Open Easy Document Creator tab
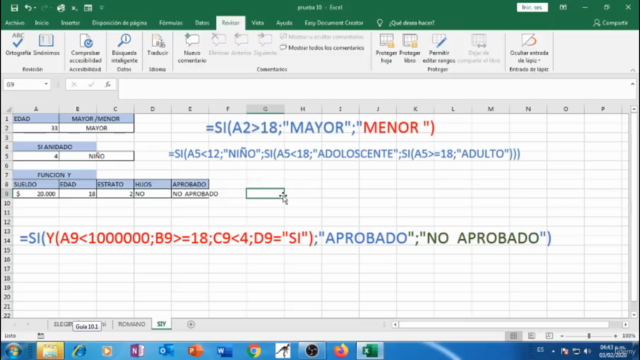This screenshot has height=360, width=640. click(334, 23)
